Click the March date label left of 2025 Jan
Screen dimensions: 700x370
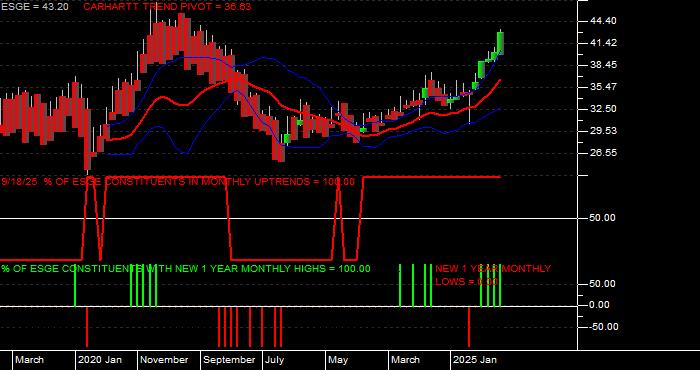click(x=405, y=360)
